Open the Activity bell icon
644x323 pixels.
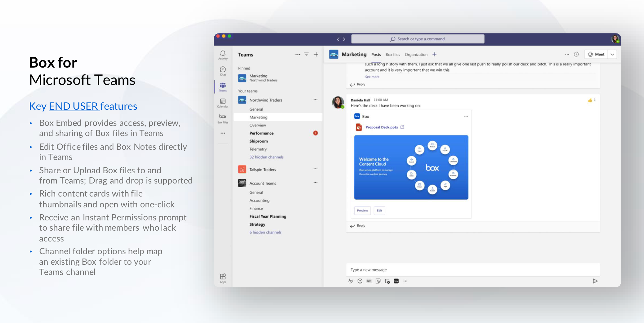click(x=223, y=55)
